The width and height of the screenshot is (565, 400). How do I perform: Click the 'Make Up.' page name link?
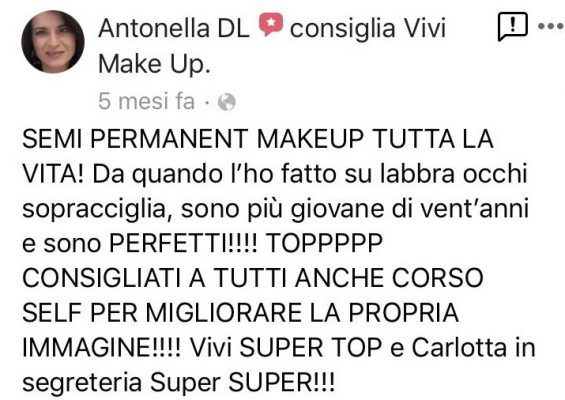tap(154, 64)
